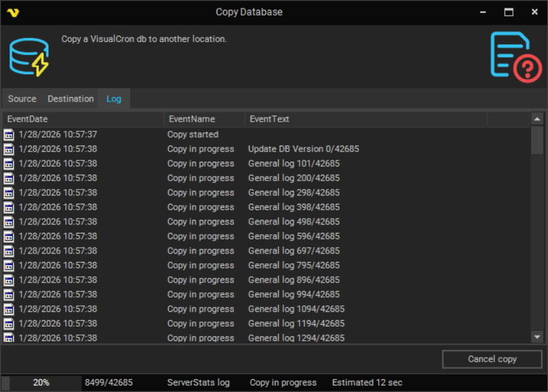Sort by the EventName column header

(204, 119)
